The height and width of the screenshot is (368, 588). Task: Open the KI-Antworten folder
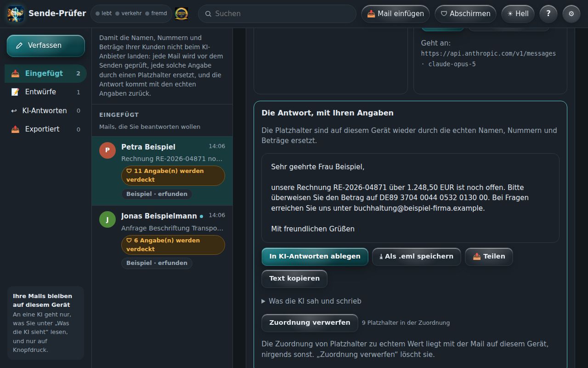pyautogui.click(x=45, y=111)
